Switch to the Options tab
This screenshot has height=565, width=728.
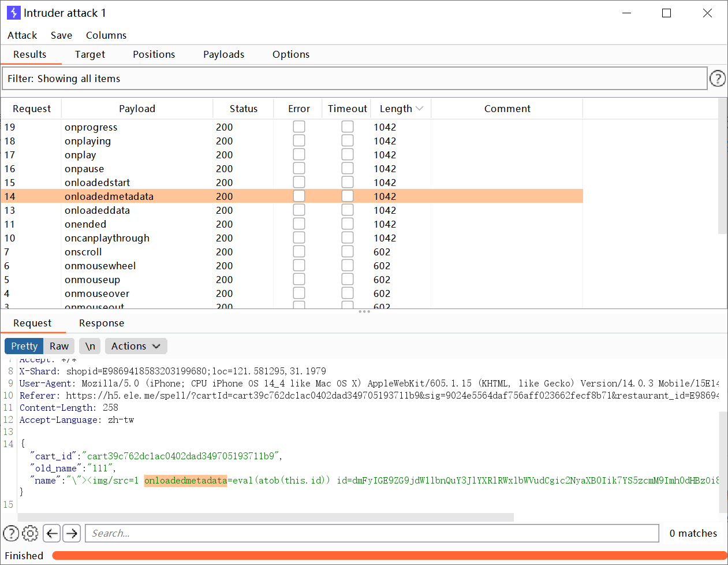pos(291,54)
